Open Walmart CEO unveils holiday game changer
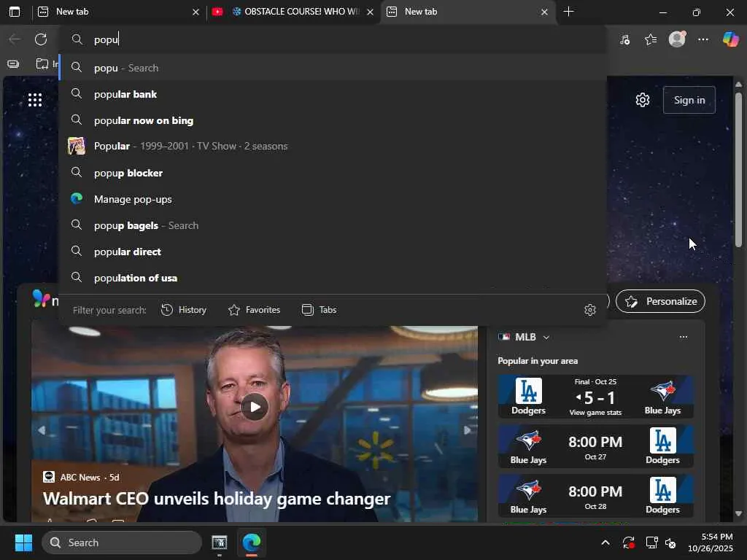747x560 pixels. [217, 499]
